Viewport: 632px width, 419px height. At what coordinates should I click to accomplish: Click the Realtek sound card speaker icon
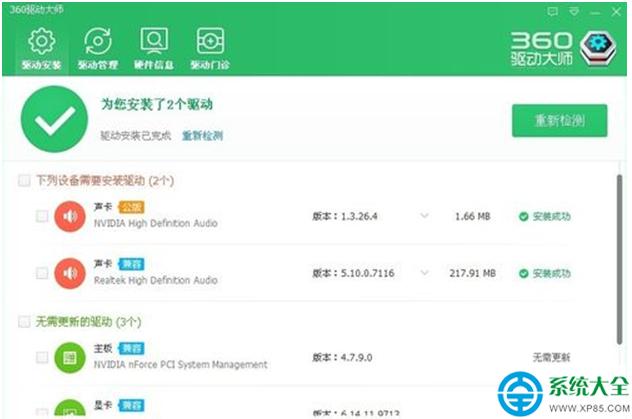69,272
